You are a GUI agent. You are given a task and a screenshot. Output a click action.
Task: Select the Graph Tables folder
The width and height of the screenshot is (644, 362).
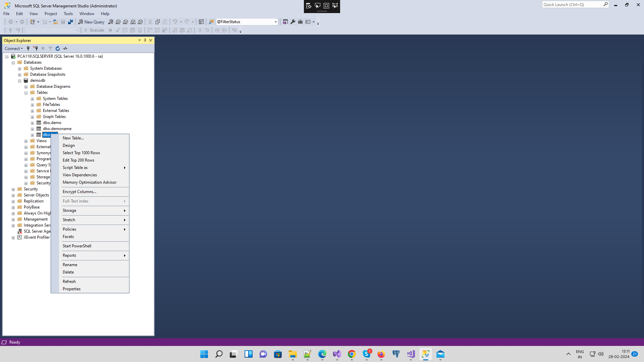pos(54,117)
